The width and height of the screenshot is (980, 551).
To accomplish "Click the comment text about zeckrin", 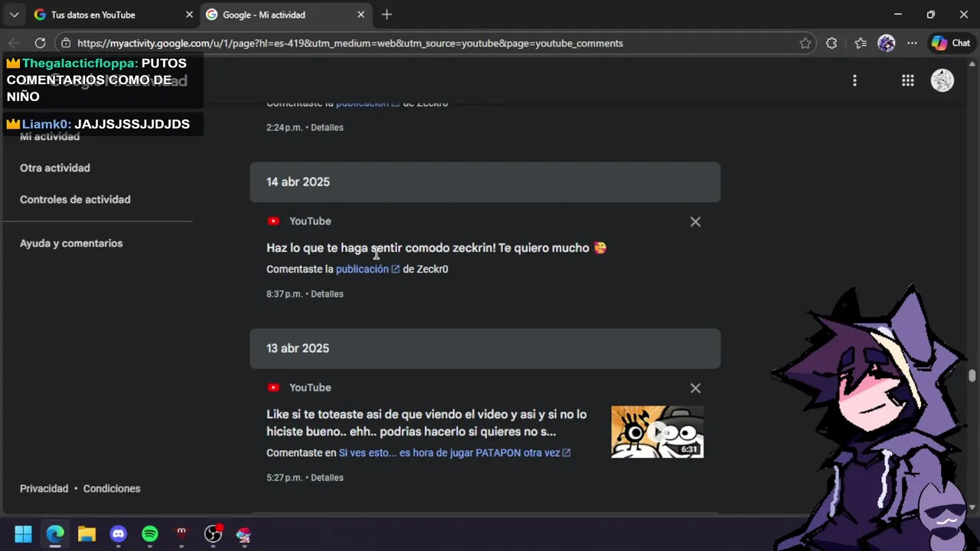I will coord(436,248).
